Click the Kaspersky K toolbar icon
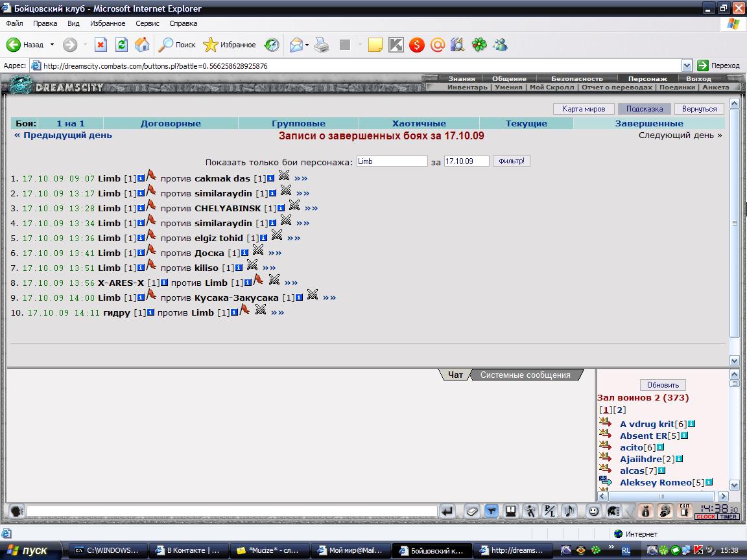The height and width of the screenshot is (560, 747). point(396,45)
